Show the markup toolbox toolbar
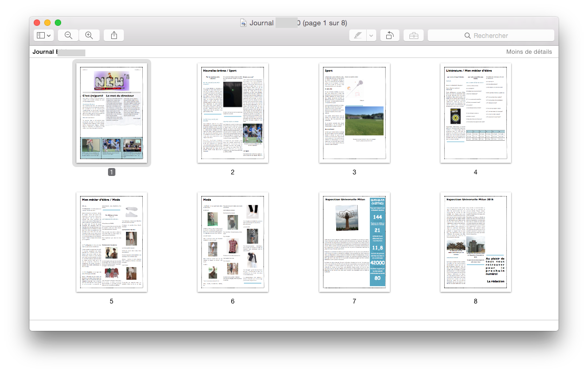 click(x=414, y=35)
